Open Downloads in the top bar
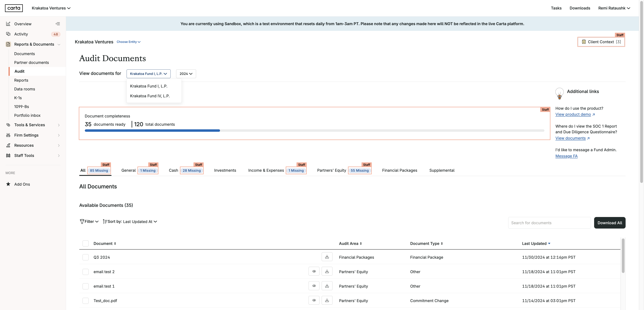 pos(580,8)
